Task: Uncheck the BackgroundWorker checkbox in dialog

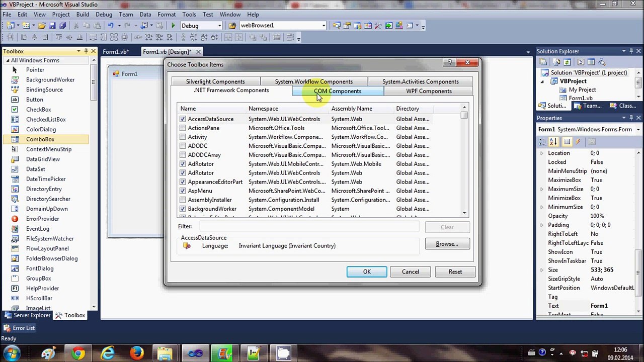Action: click(183, 209)
